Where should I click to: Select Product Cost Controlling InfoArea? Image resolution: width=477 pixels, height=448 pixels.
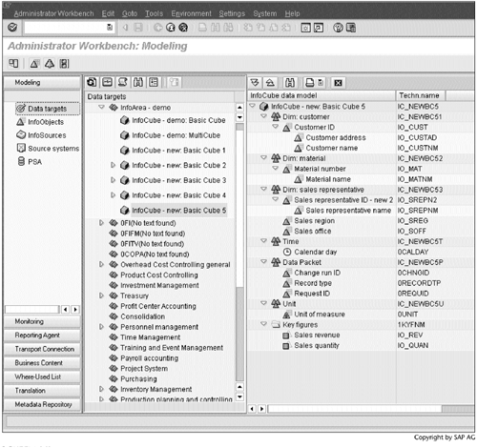(159, 275)
